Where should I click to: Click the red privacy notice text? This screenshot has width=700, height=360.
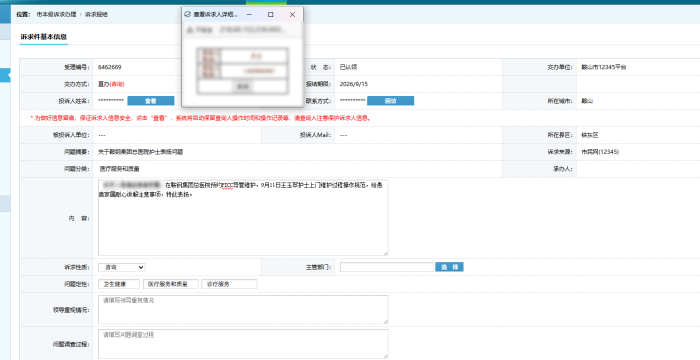click(200, 118)
